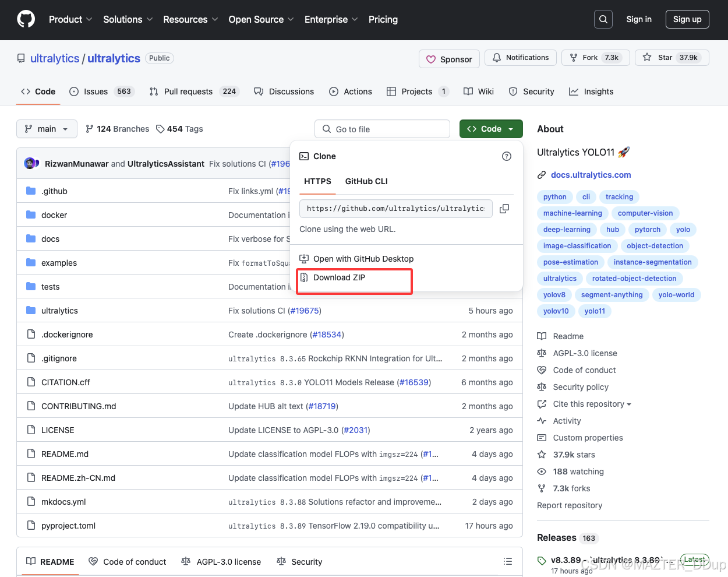Star the ultralytics repository
Viewport: 728px width, 577px height.
(x=672, y=58)
